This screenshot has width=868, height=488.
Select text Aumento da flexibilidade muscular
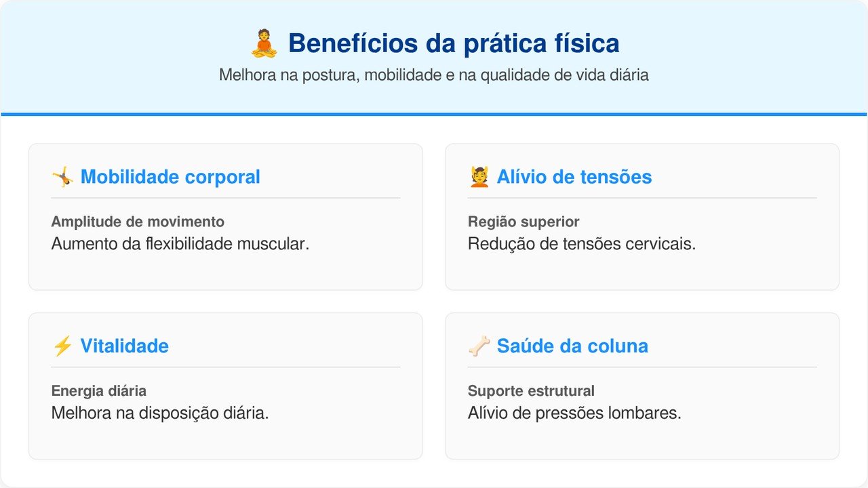[x=180, y=244]
